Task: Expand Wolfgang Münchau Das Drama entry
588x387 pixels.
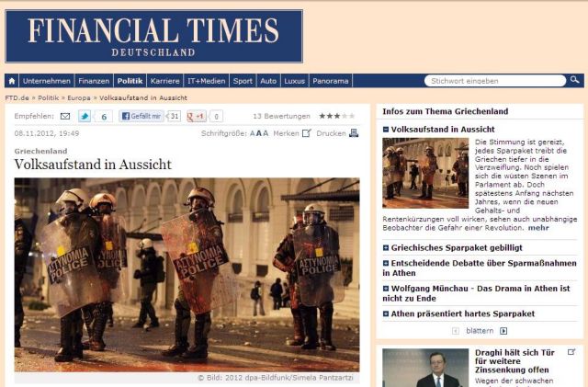Action: 386,289
